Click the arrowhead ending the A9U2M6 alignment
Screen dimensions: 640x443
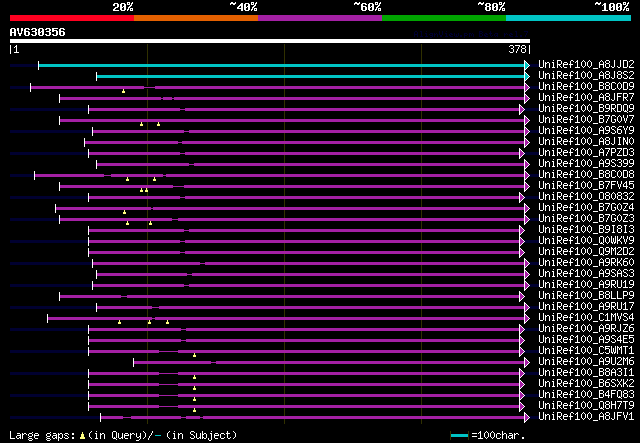pyautogui.click(x=527, y=362)
